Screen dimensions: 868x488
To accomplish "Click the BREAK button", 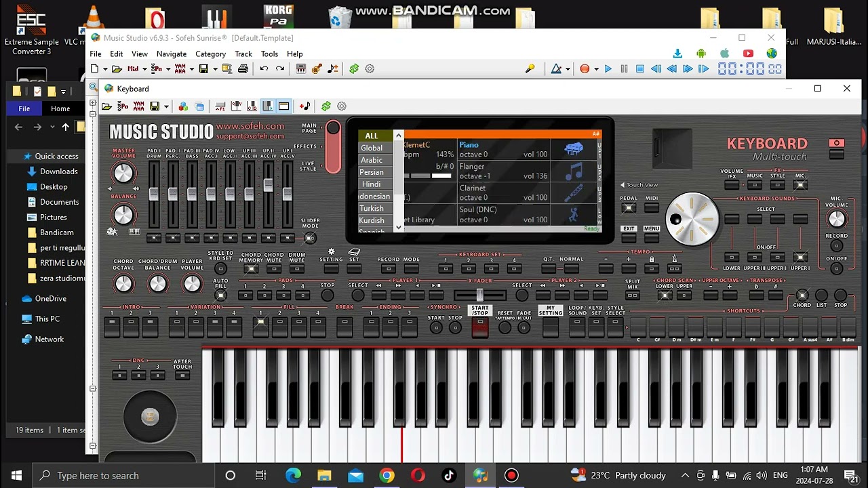I will pyautogui.click(x=344, y=327).
